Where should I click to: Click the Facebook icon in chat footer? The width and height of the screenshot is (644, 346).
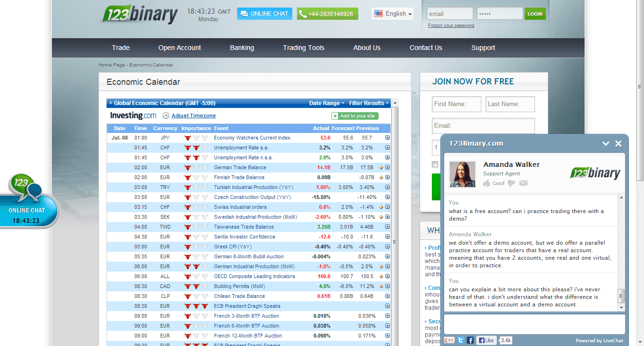[470, 340]
